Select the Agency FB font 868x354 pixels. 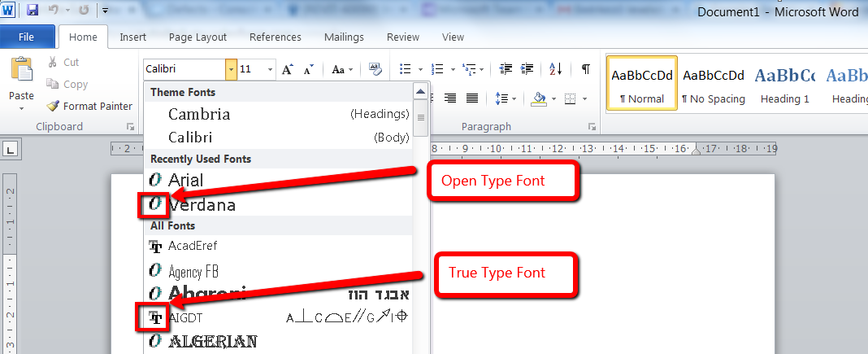click(x=279, y=271)
